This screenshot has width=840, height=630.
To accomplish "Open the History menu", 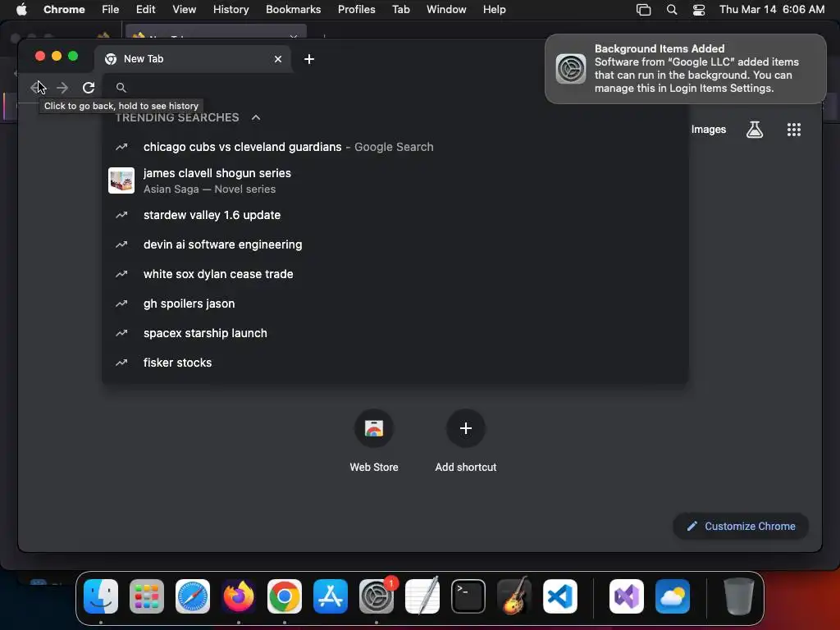I will (x=231, y=9).
